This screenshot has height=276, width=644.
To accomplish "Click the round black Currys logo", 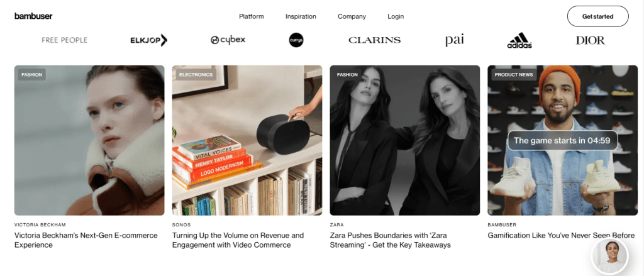I will pyautogui.click(x=296, y=40).
